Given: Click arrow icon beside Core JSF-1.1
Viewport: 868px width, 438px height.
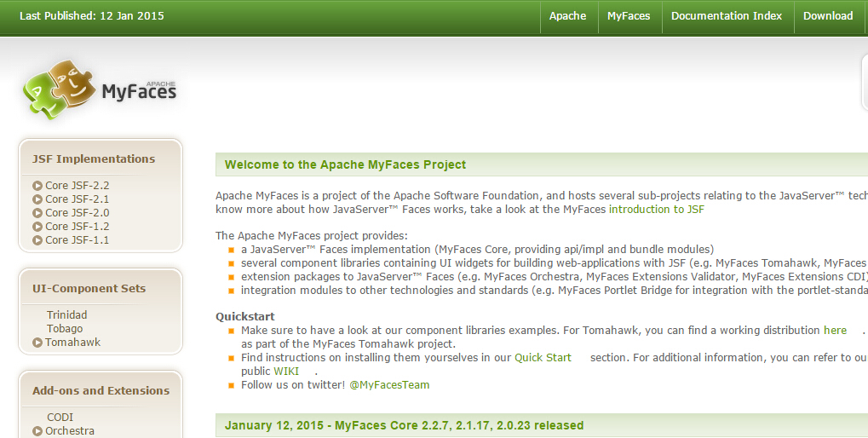Looking at the screenshot, I should 37,240.
